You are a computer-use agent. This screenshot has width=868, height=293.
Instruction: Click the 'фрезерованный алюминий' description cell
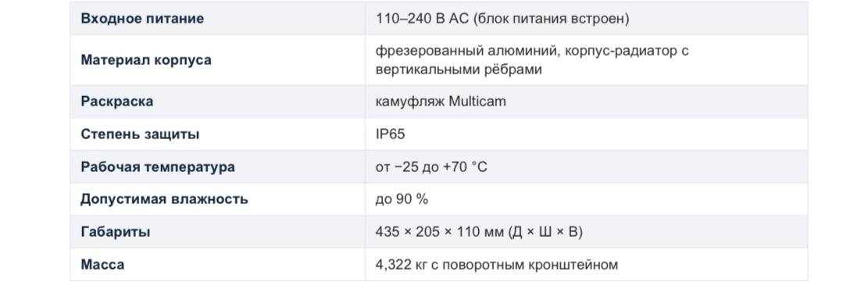(x=586, y=60)
